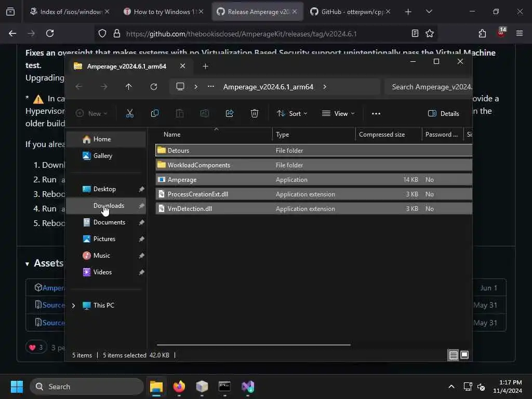Close the Amperage_v2024.6.1_arm64 Explorer tab

point(182,66)
